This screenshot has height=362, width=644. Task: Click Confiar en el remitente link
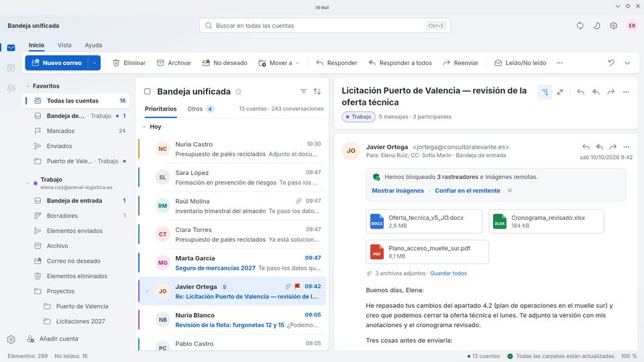[468, 191]
